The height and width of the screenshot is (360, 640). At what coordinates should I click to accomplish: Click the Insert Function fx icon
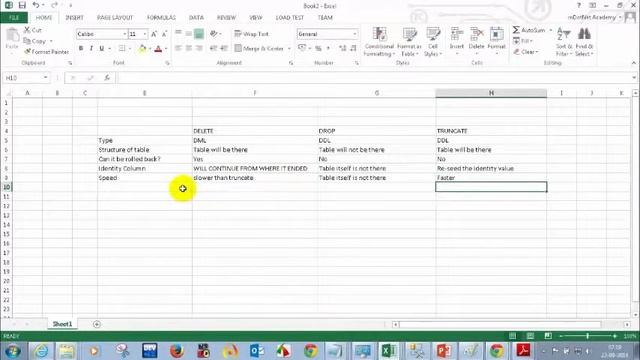[107, 78]
